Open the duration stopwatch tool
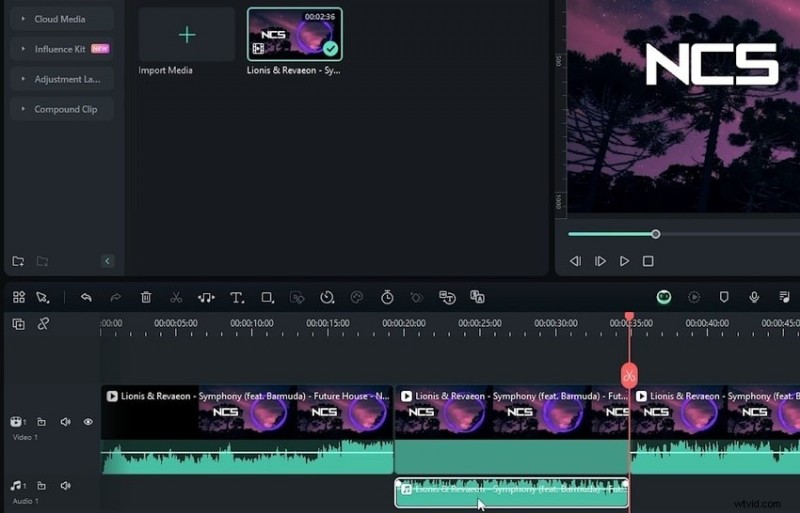The image size is (800, 513). [x=387, y=297]
